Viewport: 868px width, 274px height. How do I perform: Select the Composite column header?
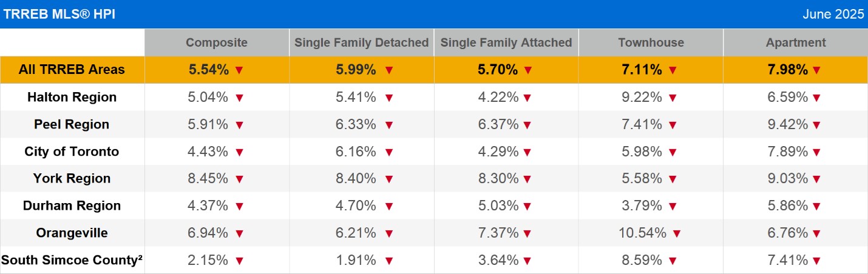(217, 42)
